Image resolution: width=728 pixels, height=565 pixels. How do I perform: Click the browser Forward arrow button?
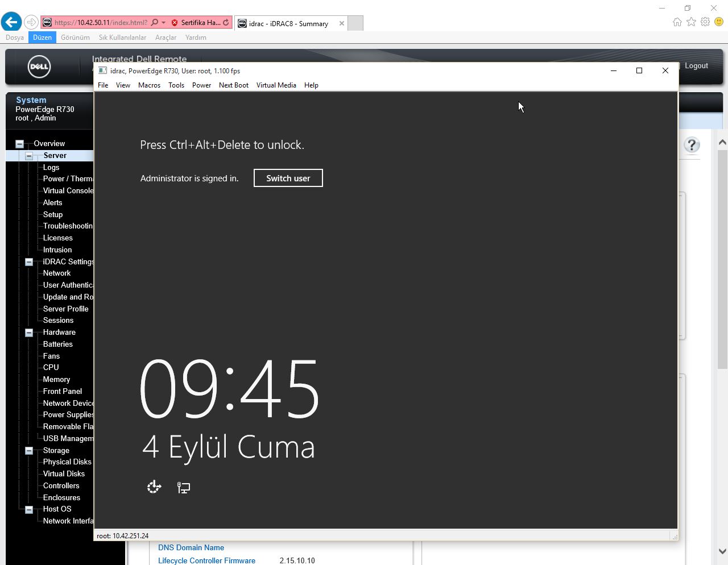(x=31, y=22)
